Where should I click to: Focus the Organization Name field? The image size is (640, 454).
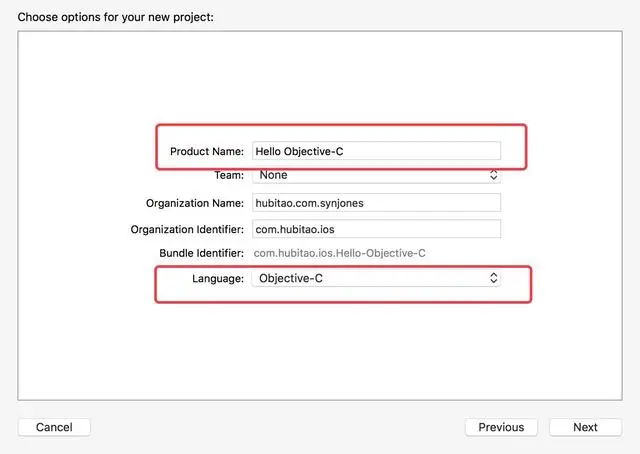(x=375, y=203)
